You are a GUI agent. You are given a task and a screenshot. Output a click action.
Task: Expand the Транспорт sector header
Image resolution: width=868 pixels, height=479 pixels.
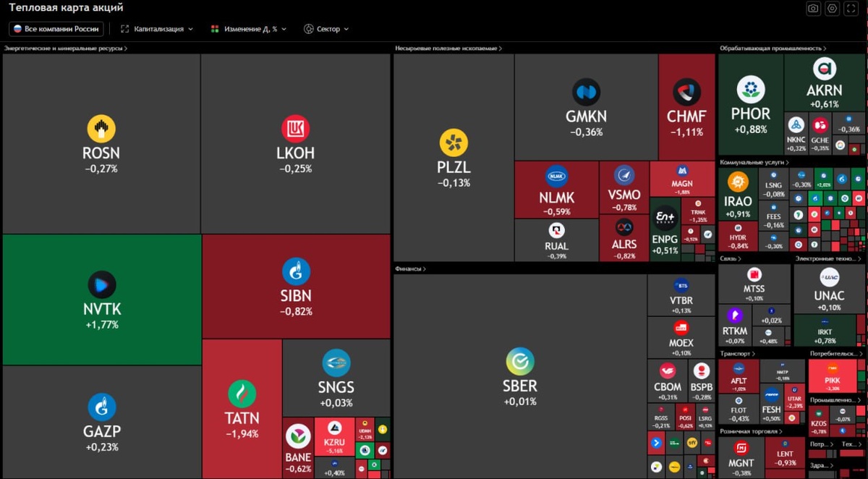(737, 354)
